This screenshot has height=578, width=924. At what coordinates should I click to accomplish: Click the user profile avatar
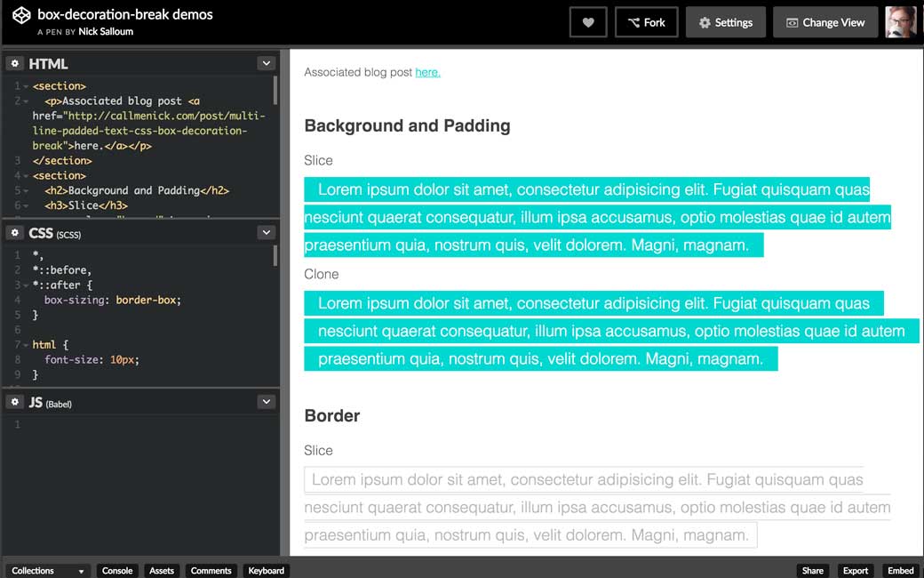[900, 22]
